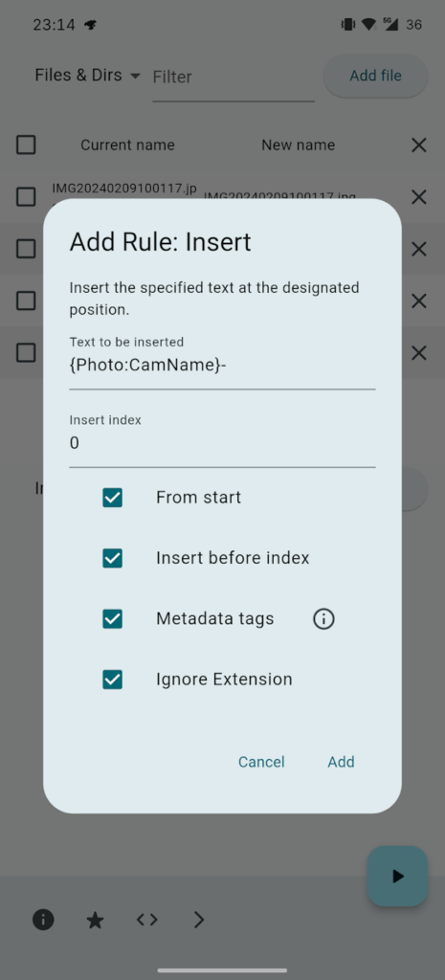
Task: Tap the play run button
Action: click(397, 876)
